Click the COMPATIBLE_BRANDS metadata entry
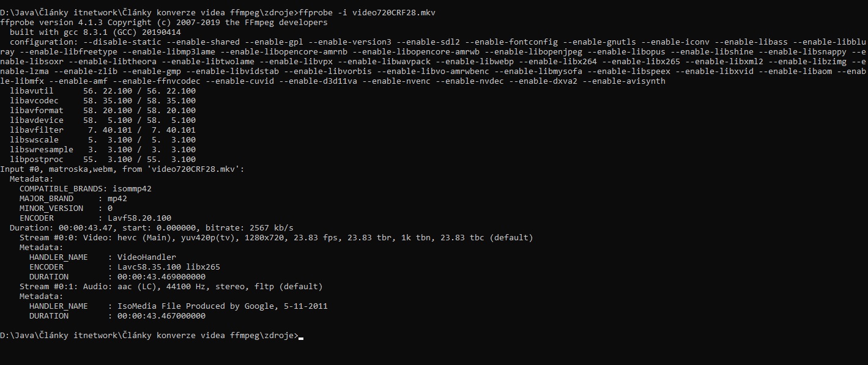 [86, 188]
